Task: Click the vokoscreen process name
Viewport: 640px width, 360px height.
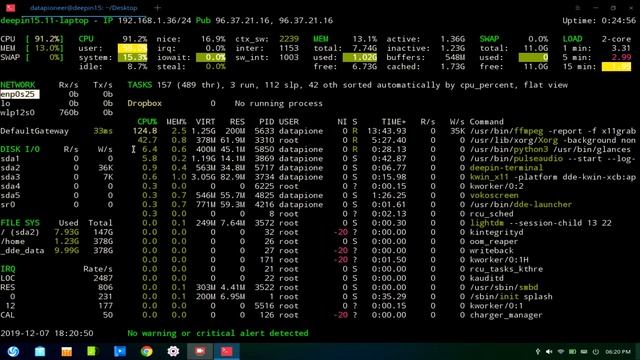Action: (x=494, y=195)
